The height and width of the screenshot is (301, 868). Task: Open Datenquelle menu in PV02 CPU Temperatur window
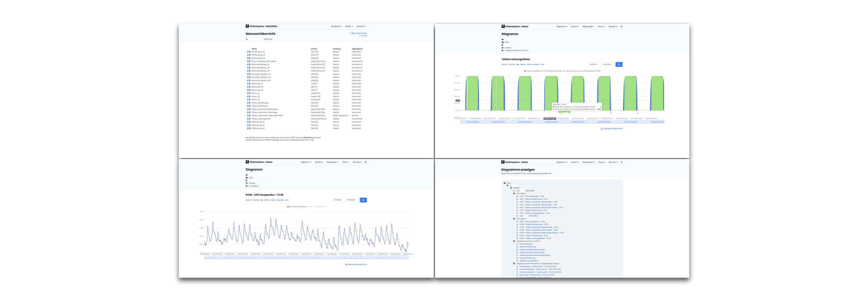point(332,162)
